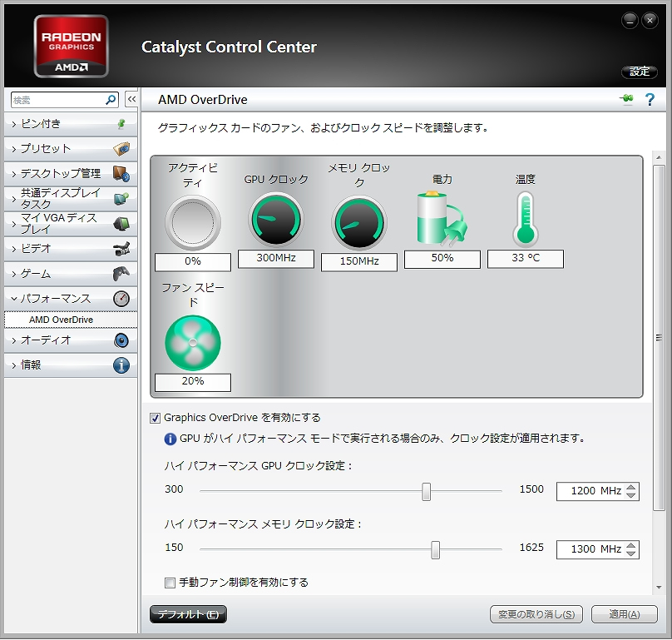672x640 pixels.
Task: Click the ファン スピード fan icon
Action: point(193,343)
